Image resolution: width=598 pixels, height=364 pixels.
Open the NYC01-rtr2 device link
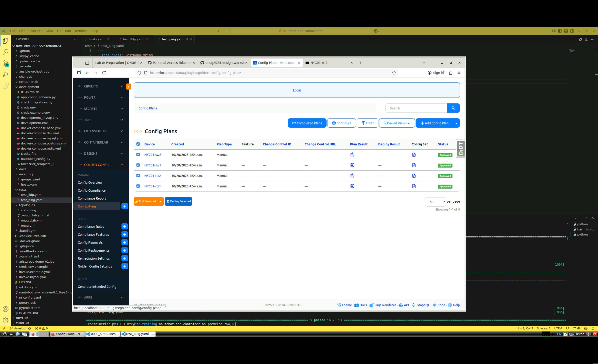(x=152, y=176)
